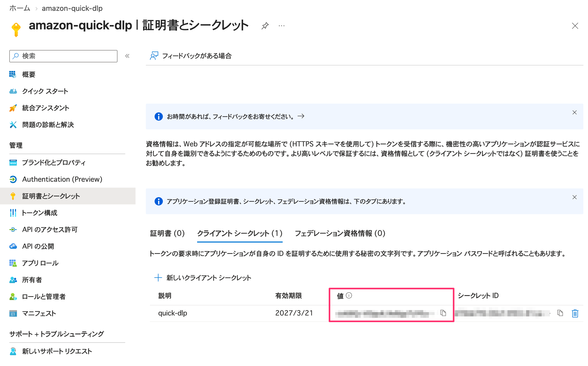The height and width of the screenshot is (366, 588).
Task: Copy the シークレット ID to clipboard
Action: [x=560, y=313]
